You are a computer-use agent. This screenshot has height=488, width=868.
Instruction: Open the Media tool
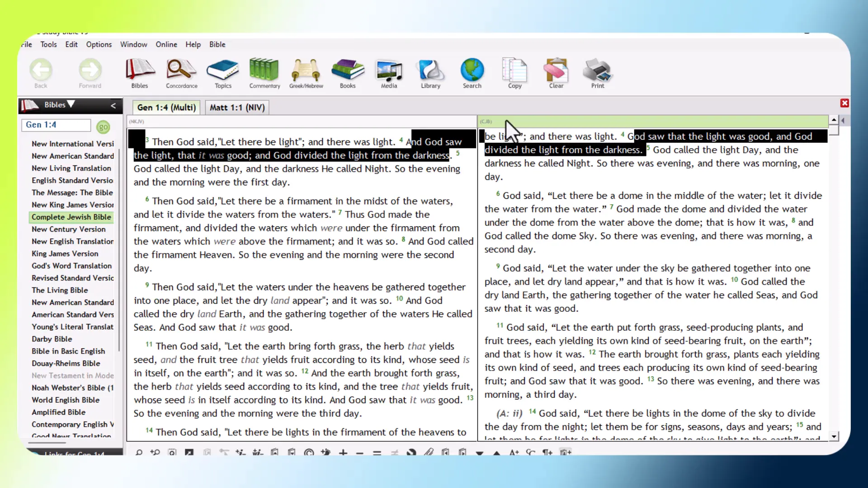point(389,74)
